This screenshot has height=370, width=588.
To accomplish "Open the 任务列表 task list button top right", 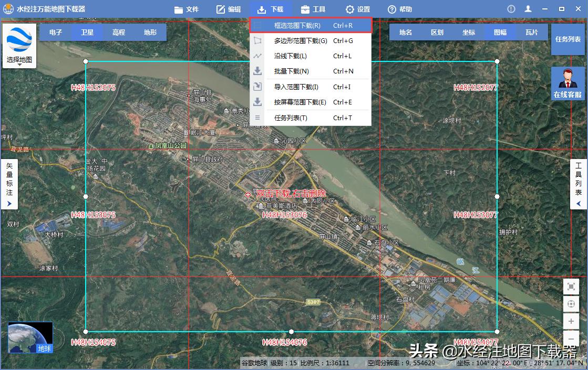I will (568, 38).
